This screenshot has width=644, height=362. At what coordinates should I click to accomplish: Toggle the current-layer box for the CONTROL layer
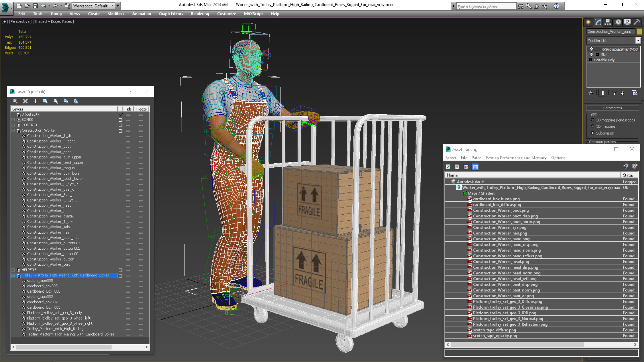click(120, 125)
